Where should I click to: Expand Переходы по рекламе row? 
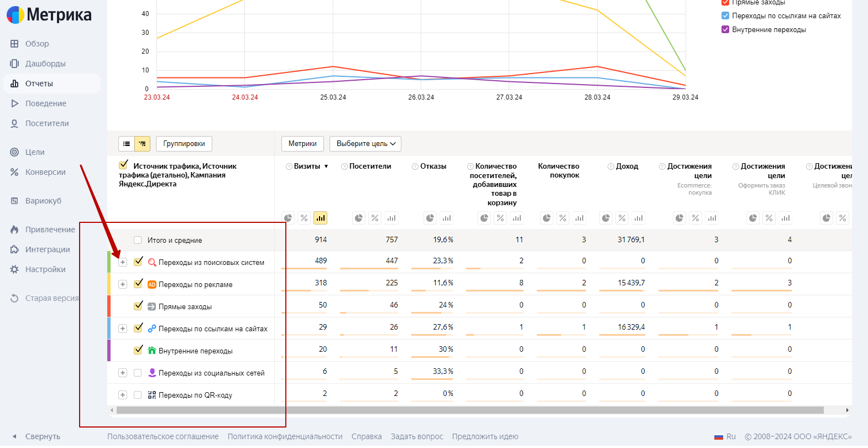123,284
